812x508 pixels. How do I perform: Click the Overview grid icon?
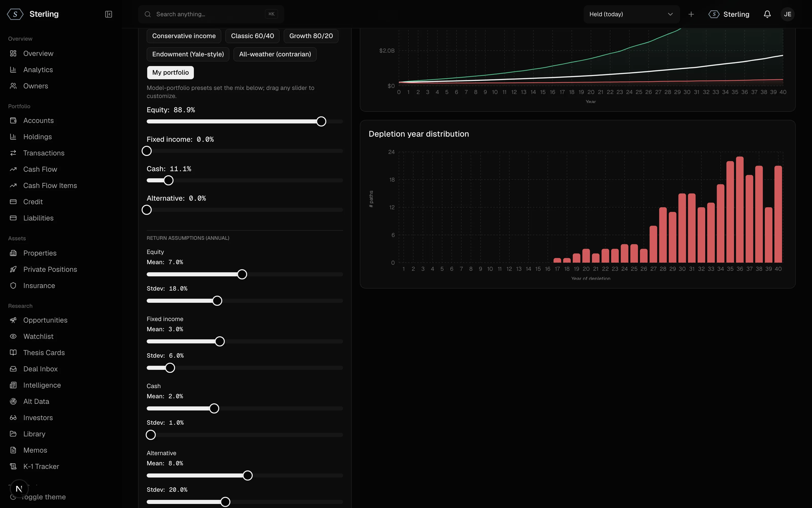13,53
